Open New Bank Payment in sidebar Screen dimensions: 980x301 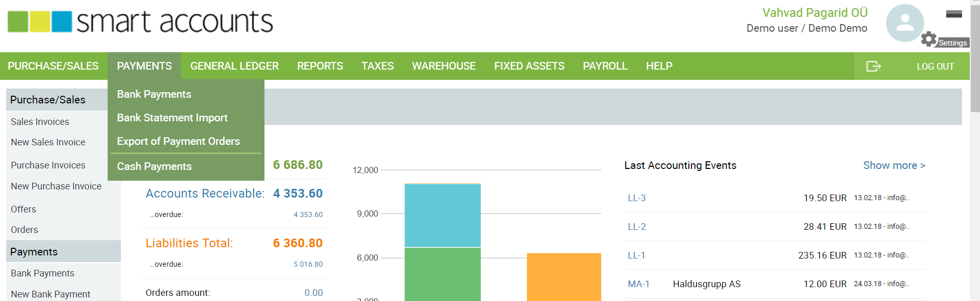click(x=51, y=294)
